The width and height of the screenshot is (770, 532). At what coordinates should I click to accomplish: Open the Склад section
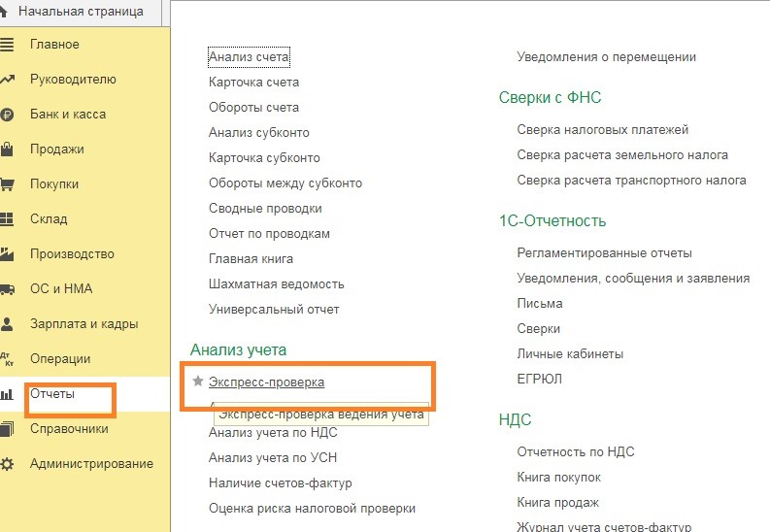tap(49, 218)
